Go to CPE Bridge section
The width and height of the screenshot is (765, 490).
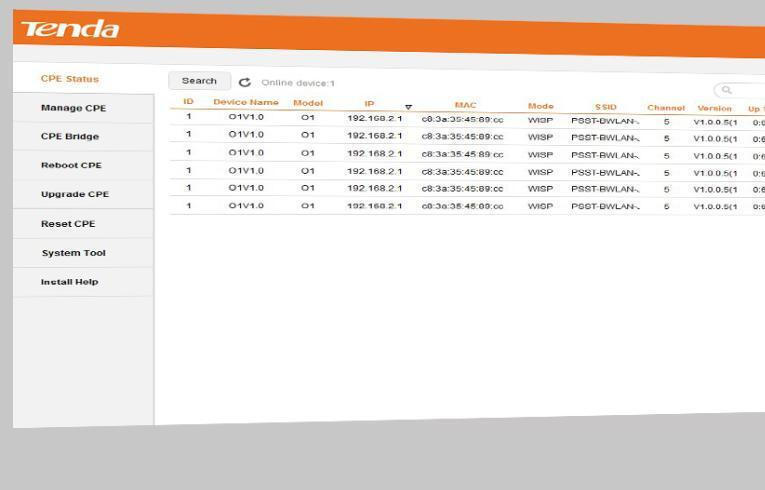(x=70, y=137)
